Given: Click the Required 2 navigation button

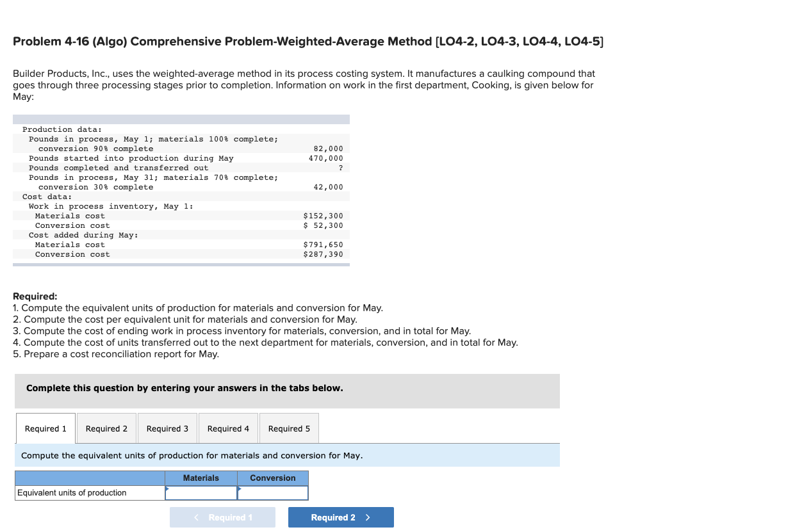Looking at the screenshot, I should (341, 517).
